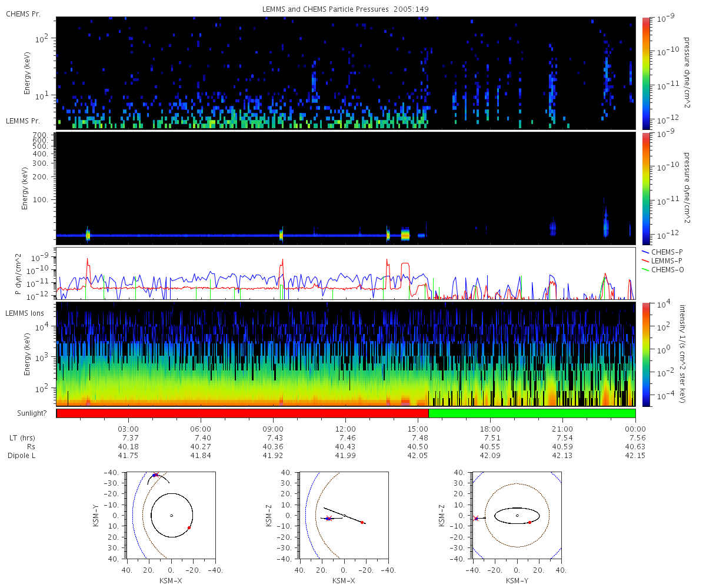Click the green segment of Sunlight bar
The image size is (706, 588).
(x=532, y=413)
